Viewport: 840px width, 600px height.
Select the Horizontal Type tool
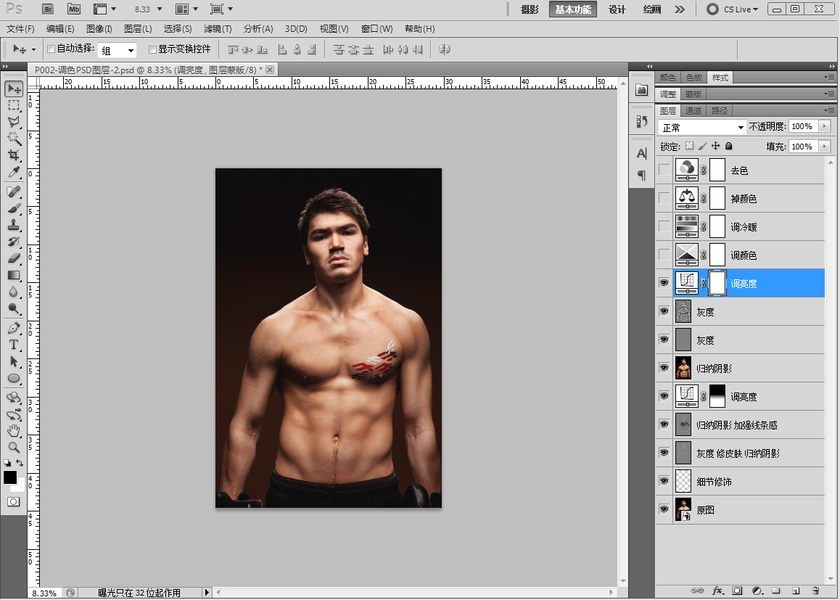coord(14,344)
